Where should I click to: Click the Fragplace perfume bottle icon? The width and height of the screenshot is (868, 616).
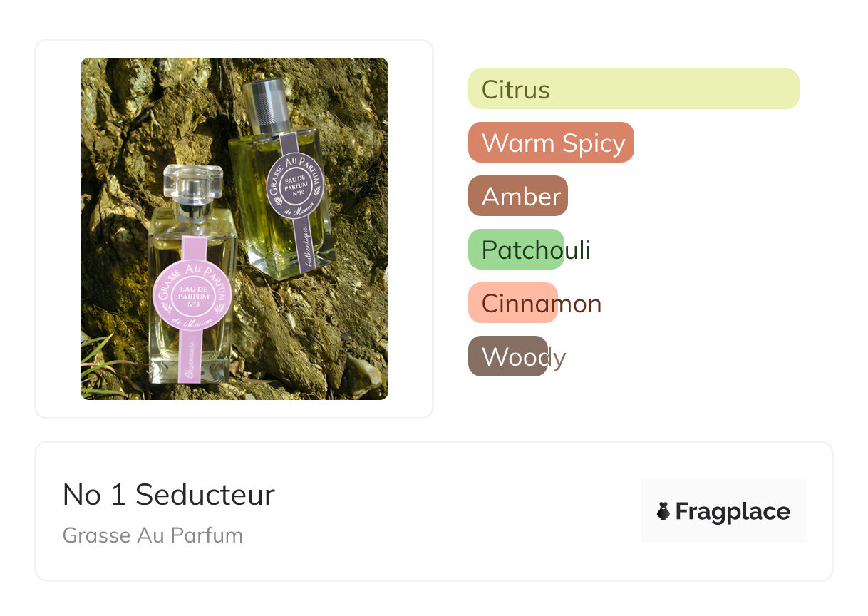(x=663, y=511)
